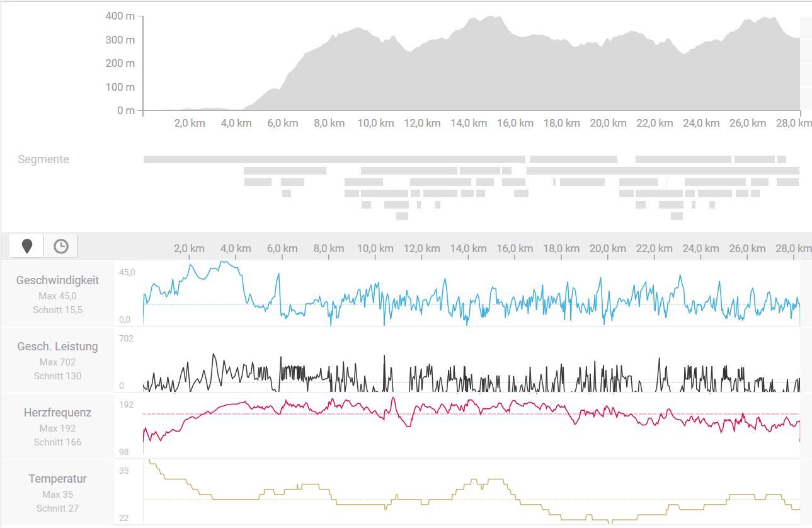The width and height of the screenshot is (812, 528).
Task: Click the 22 temperature y-axis value
Action: pyautogui.click(x=125, y=518)
